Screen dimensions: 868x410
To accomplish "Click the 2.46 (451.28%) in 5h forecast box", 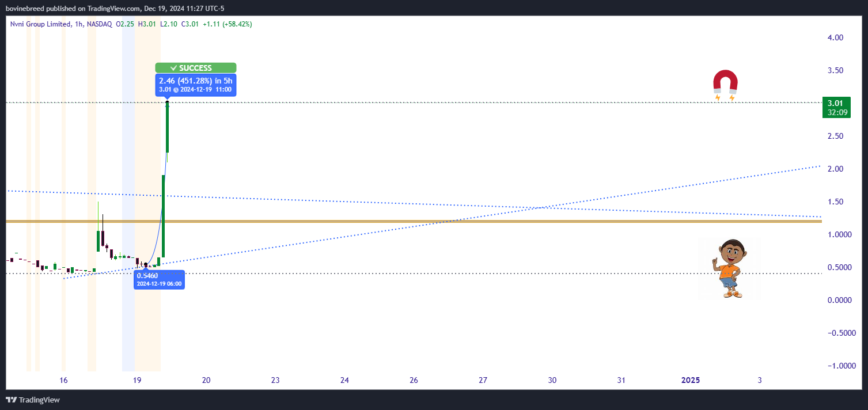I will pyautogui.click(x=195, y=85).
